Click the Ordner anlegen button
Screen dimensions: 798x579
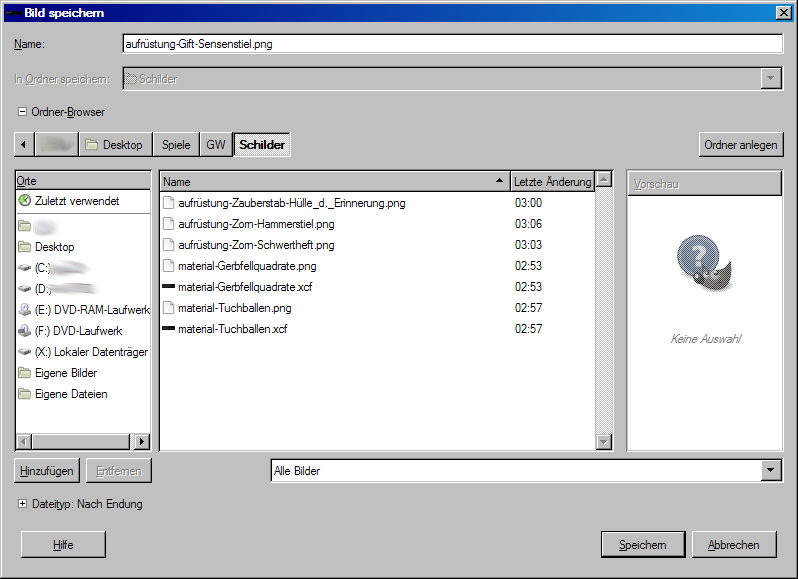click(x=740, y=145)
